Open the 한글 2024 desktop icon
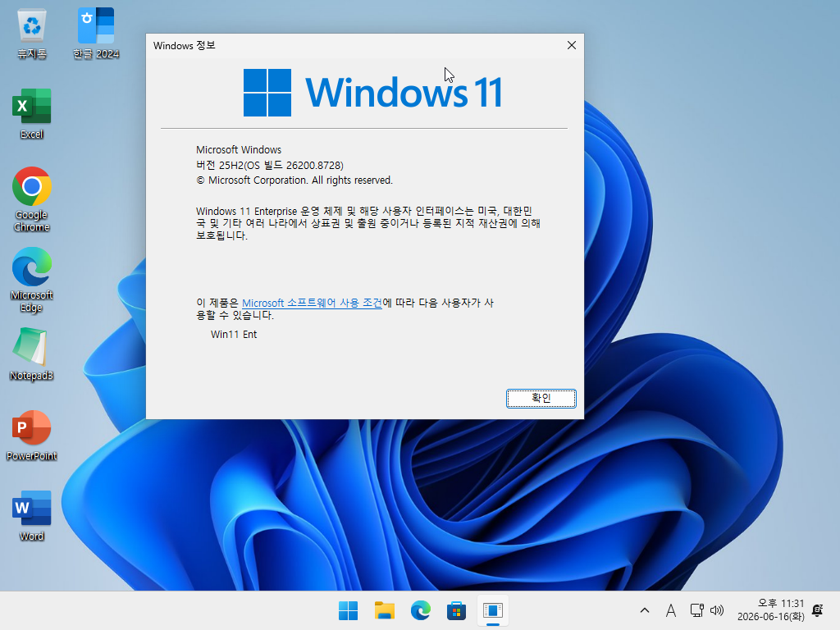This screenshot has width=840, height=630. click(96, 33)
